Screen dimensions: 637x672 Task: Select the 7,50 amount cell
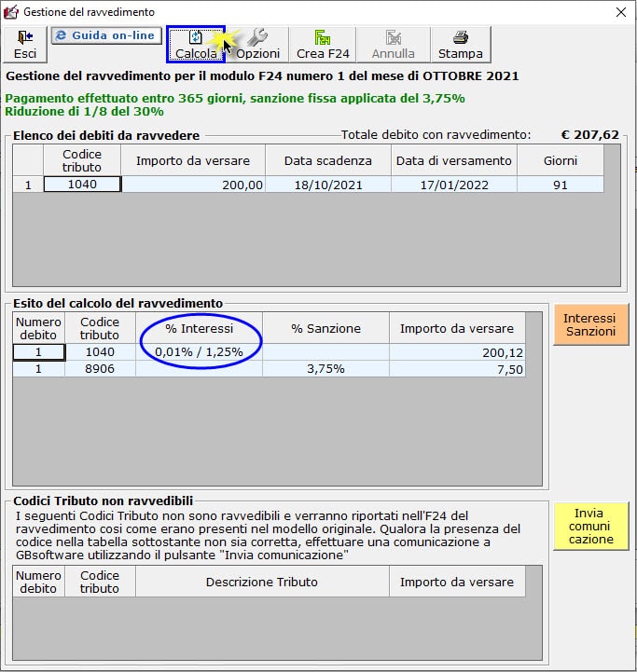(x=457, y=369)
